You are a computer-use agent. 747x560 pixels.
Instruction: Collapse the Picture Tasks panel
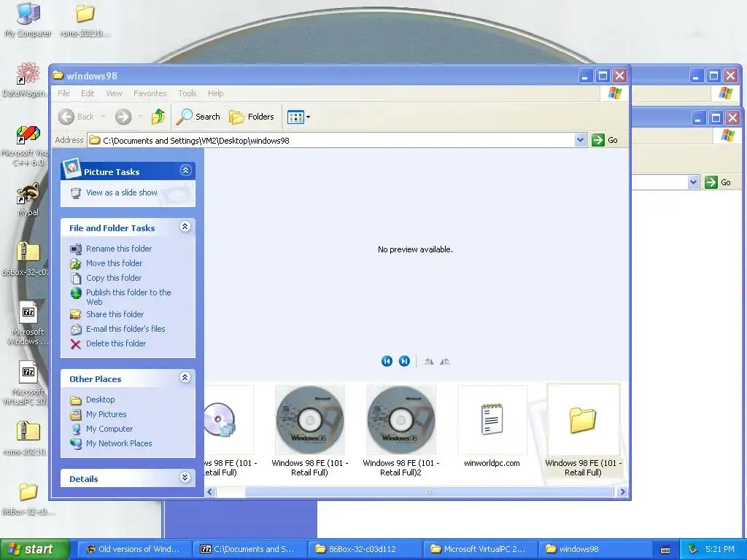pyautogui.click(x=186, y=171)
